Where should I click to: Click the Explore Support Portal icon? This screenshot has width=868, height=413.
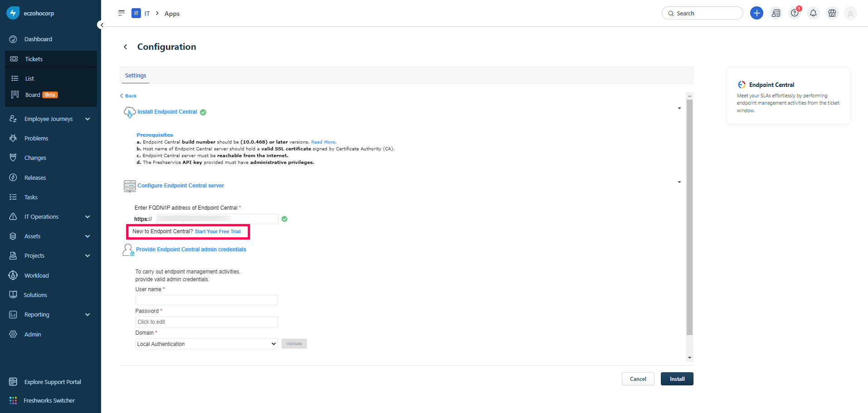(13, 382)
